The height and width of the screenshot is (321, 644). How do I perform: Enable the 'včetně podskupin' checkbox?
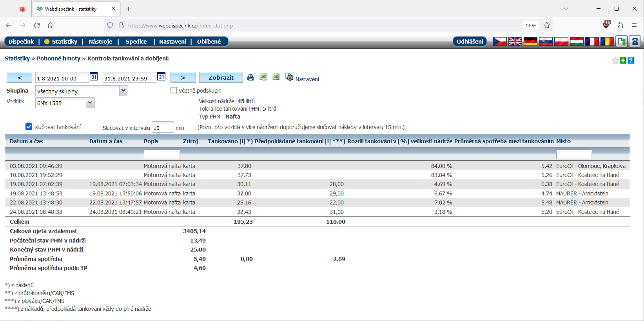(x=174, y=90)
